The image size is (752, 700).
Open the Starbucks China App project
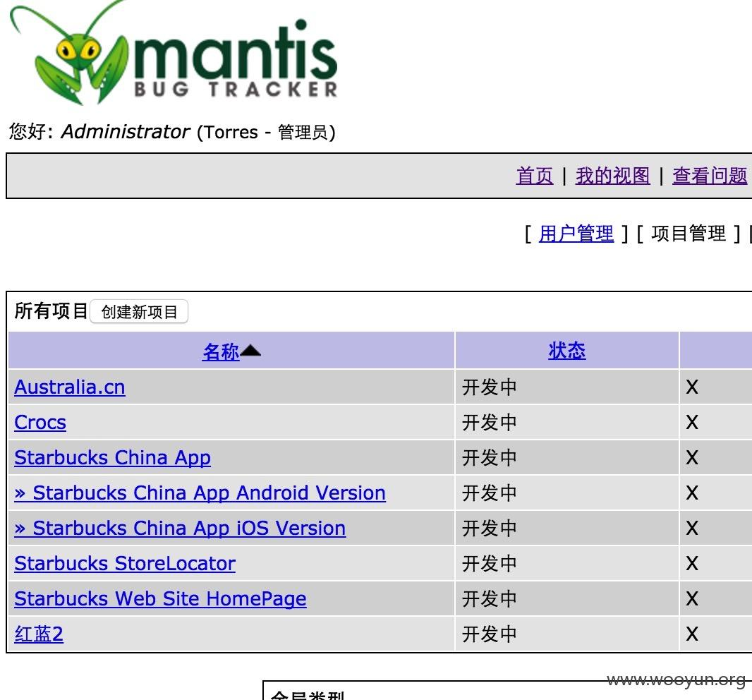point(112,458)
